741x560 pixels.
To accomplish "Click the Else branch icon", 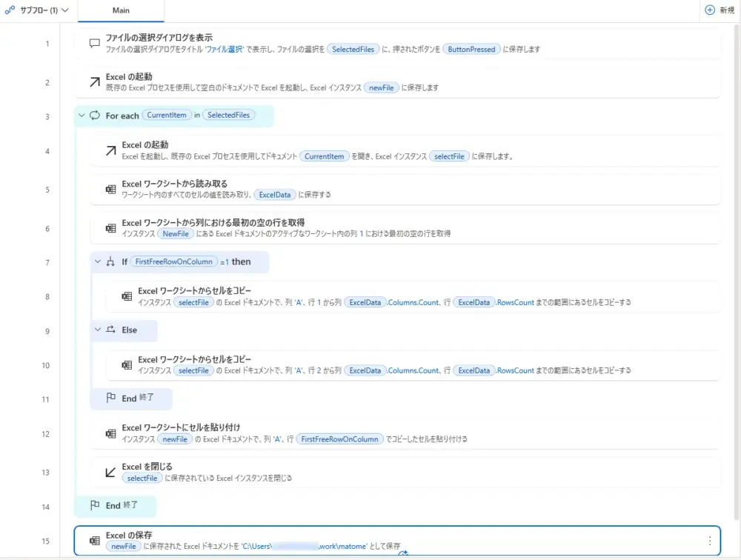I will 111,330.
